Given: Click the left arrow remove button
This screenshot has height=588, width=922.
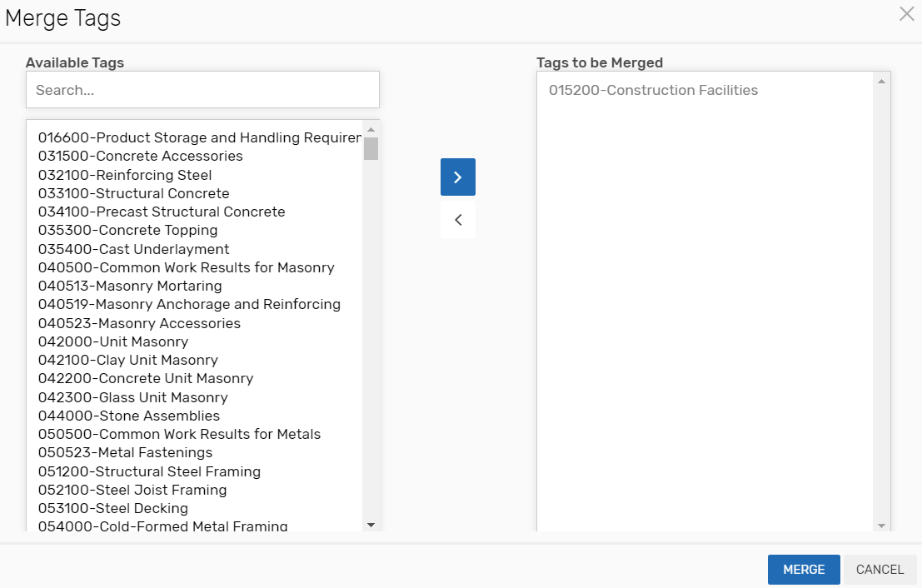Looking at the screenshot, I should click(457, 221).
